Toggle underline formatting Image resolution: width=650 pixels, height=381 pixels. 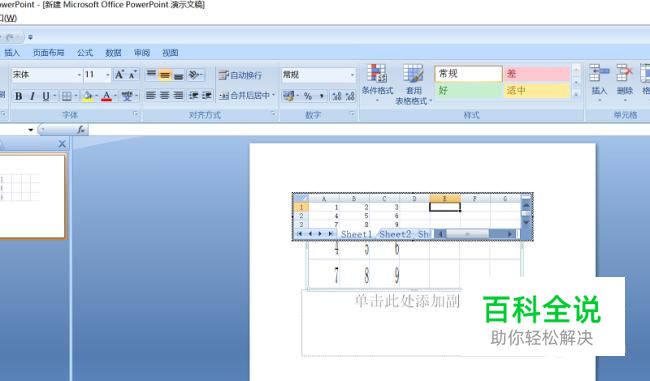pyautogui.click(x=46, y=96)
